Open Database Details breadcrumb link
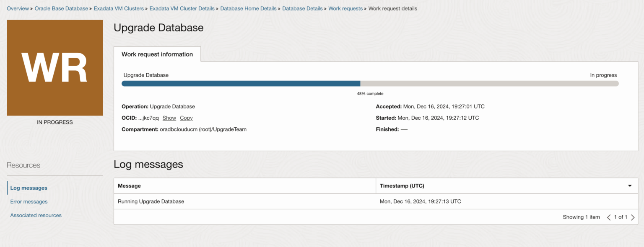 coord(302,8)
